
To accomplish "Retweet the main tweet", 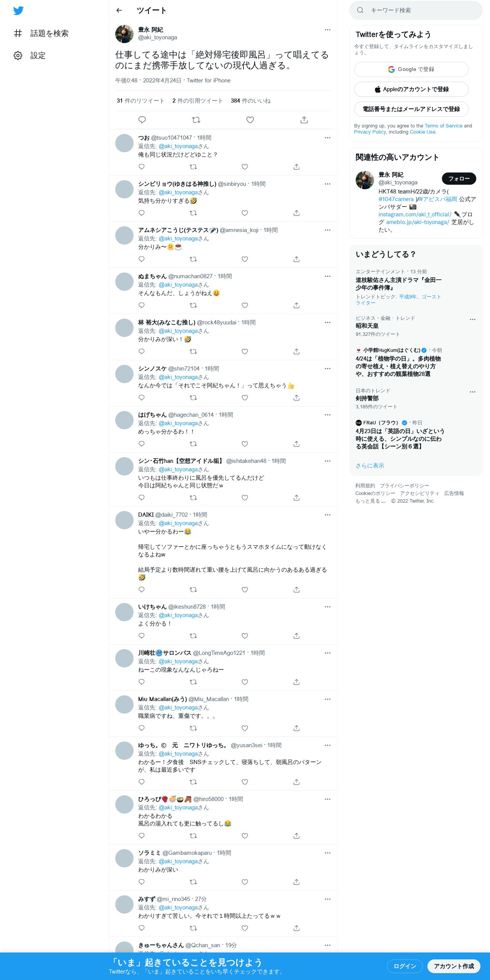I will pos(196,120).
